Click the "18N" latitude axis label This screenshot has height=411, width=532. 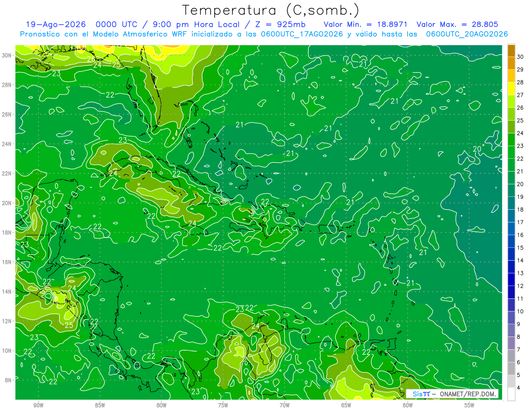(7, 232)
